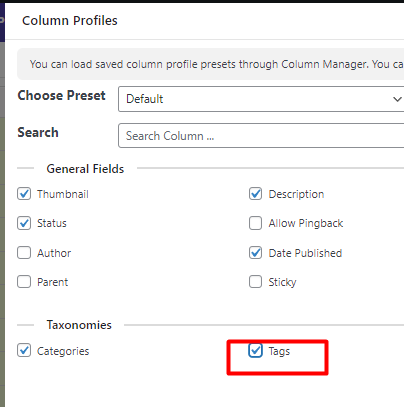Click the Thumbnail label text
The image size is (404, 407).
pos(63,194)
